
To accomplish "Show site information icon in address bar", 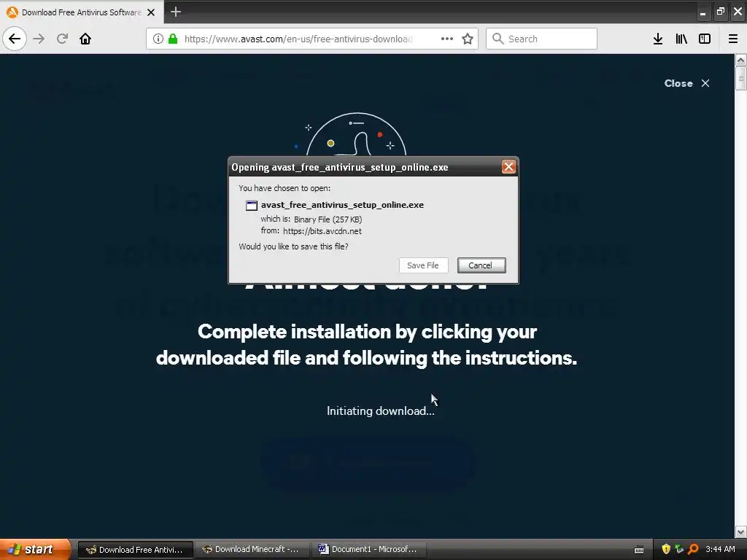I will 158,39.
